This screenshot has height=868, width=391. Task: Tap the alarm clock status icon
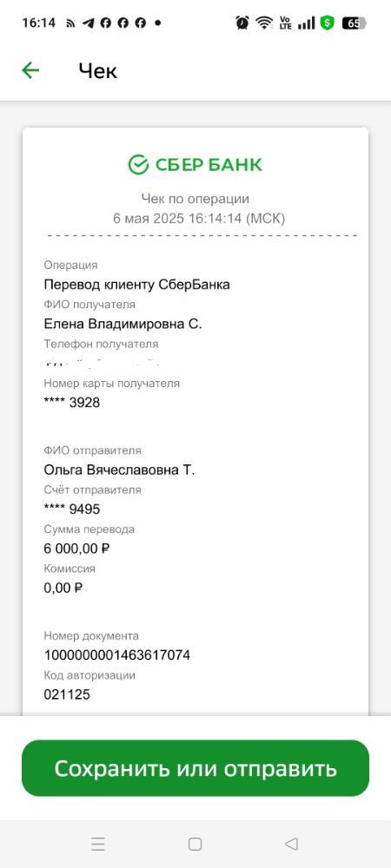click(x=242, y=23)
